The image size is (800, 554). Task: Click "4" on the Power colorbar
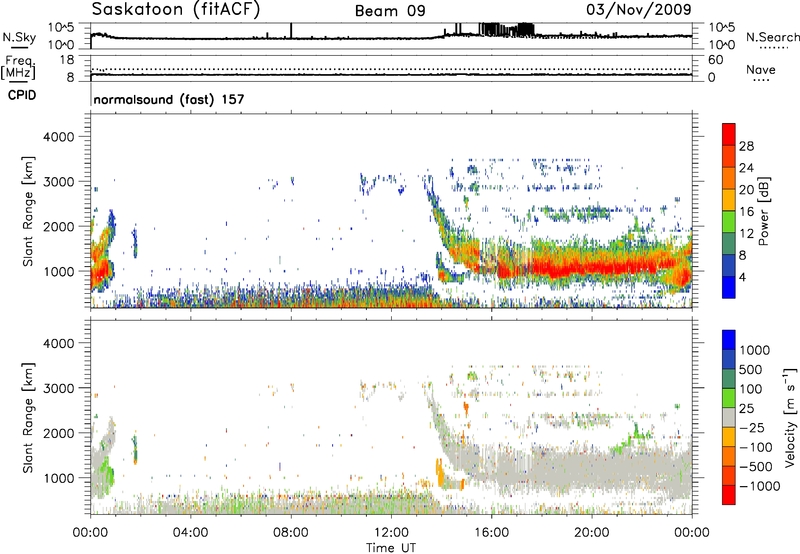pos(742,277)
